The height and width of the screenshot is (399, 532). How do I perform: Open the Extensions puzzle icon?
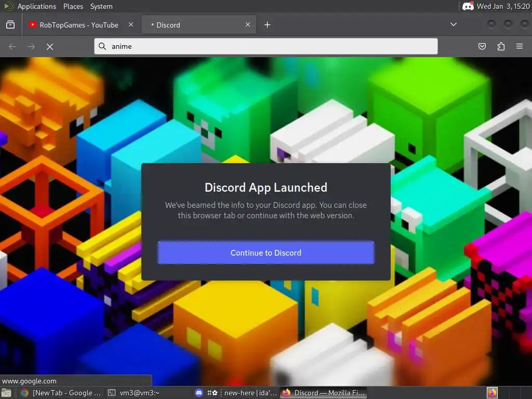(x=501, y=46)
